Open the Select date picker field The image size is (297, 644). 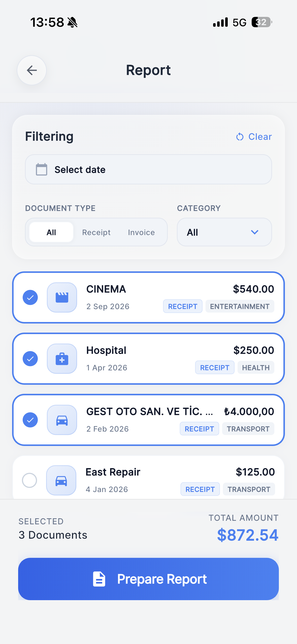click(148, 169)
